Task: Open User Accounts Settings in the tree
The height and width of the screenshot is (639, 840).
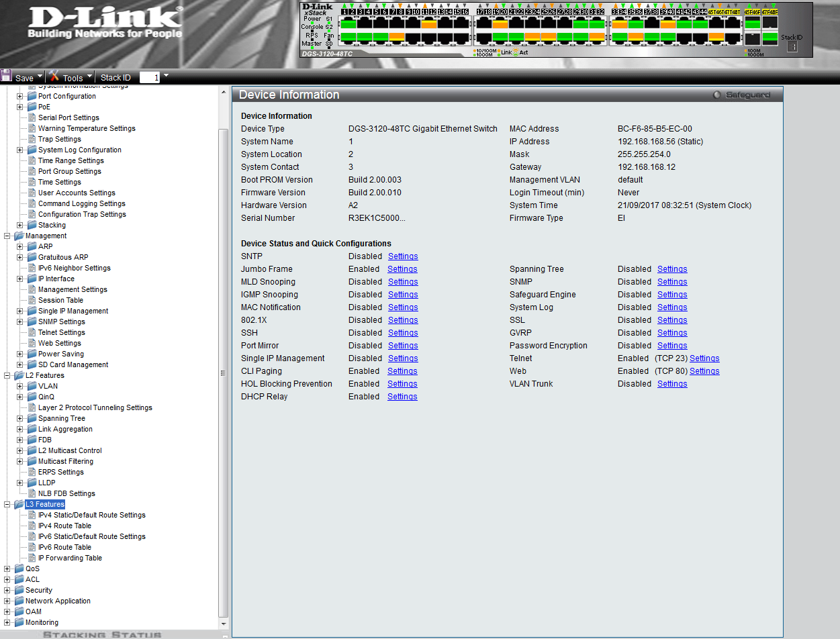Action: coord(77,193)
